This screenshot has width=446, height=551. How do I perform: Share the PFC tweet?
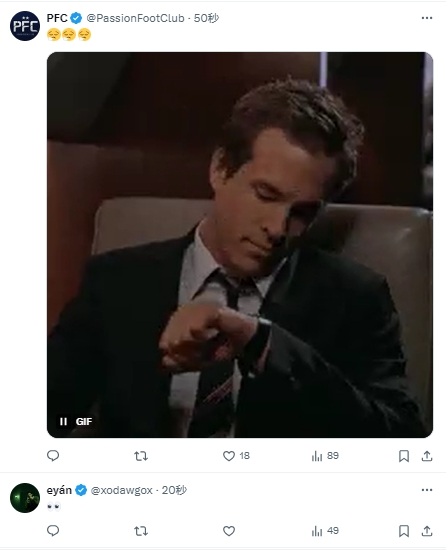click(427, 456)
